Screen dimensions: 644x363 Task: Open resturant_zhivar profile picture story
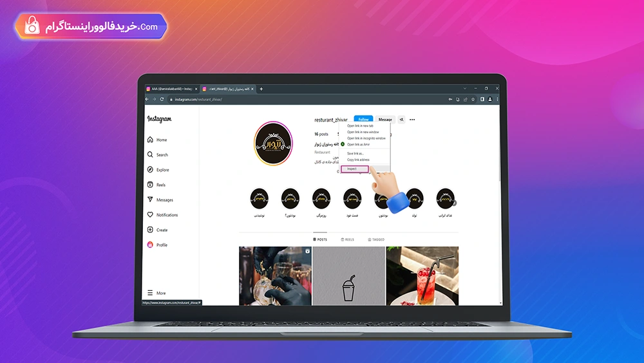pyautogui.click(x=273, y=144)
